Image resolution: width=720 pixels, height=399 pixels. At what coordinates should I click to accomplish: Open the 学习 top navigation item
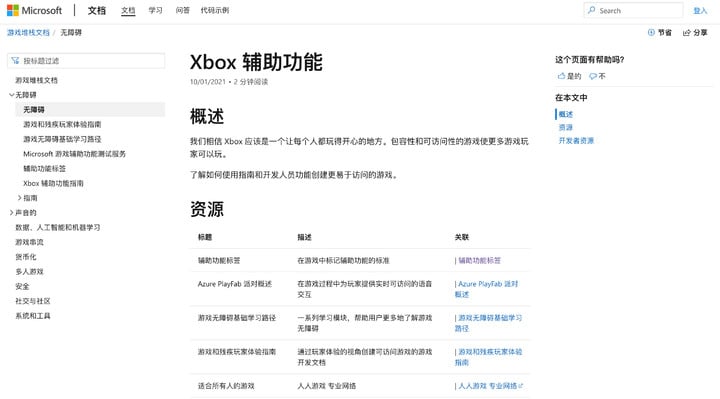point(155,10)
